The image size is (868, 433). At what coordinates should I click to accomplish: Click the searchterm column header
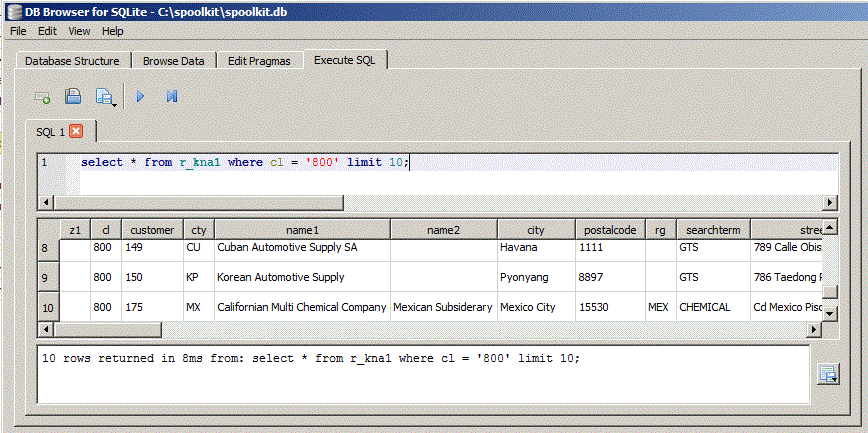714,230
